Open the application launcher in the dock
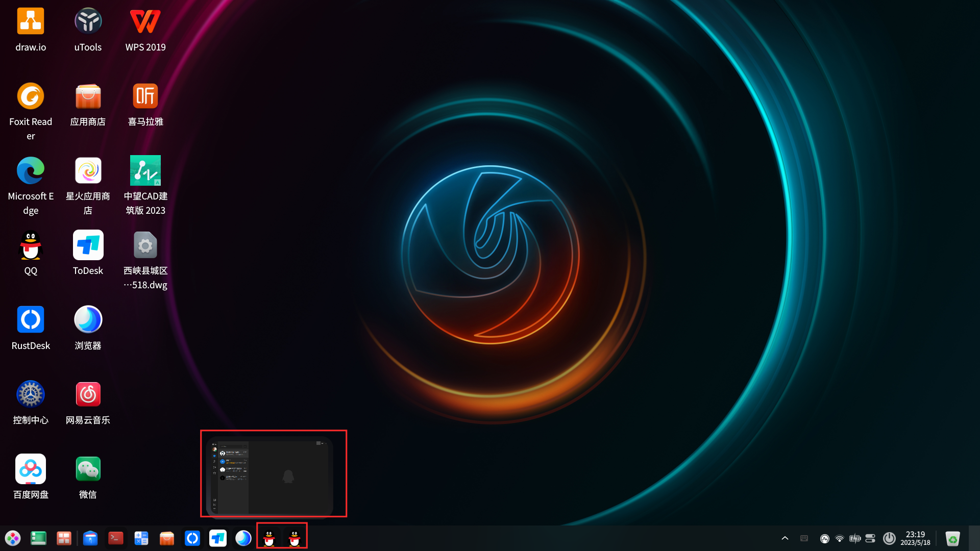980x551 pixels. (x=12, y=537)
